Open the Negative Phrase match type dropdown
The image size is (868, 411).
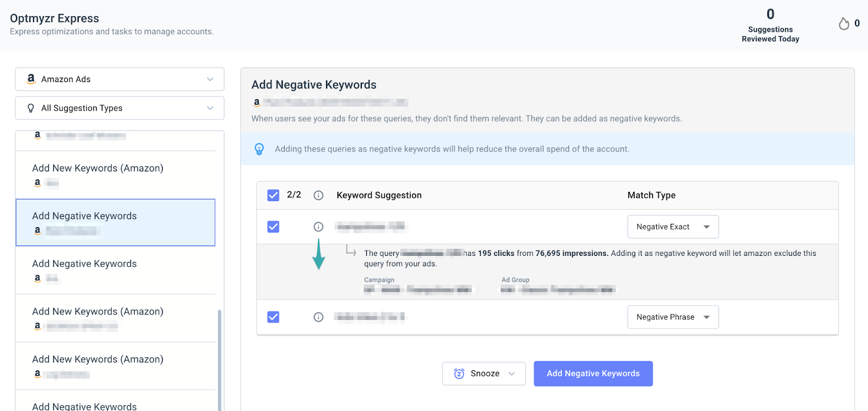click(x=673, y=317)
